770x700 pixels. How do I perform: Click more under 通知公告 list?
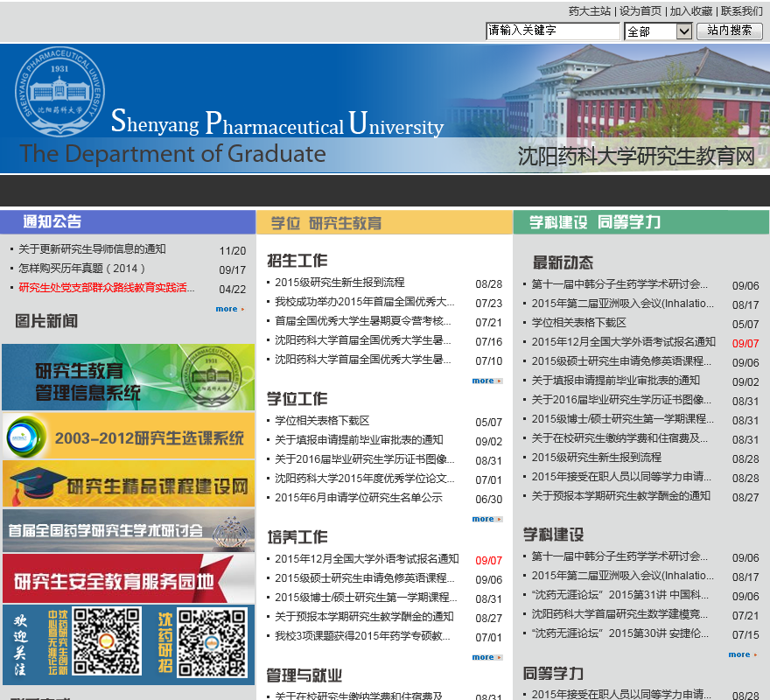coord(230,309)
